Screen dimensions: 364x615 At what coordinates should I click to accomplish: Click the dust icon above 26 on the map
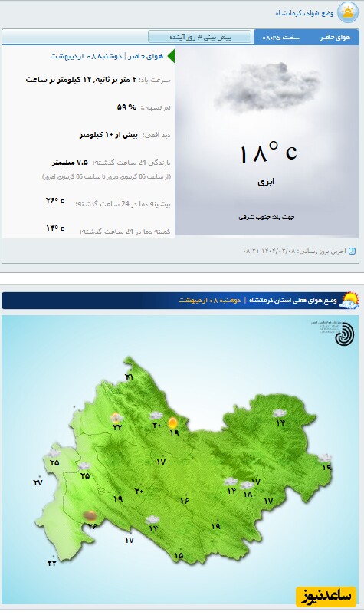pos(91,516)
